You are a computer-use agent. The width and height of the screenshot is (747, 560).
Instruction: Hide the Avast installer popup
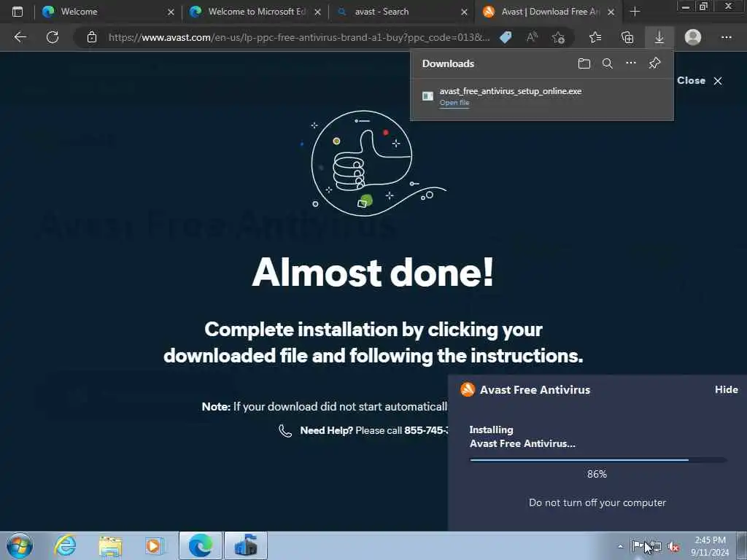pyautogui.click(x=726, y=389)
